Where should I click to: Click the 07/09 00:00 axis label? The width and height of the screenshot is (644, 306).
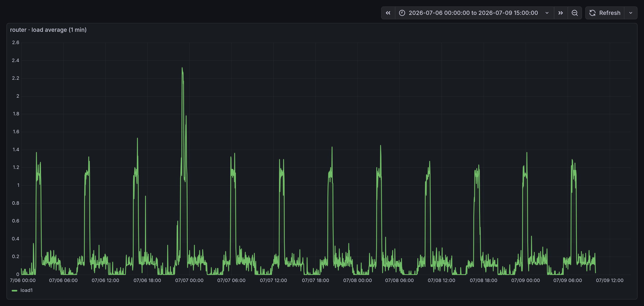525,280
